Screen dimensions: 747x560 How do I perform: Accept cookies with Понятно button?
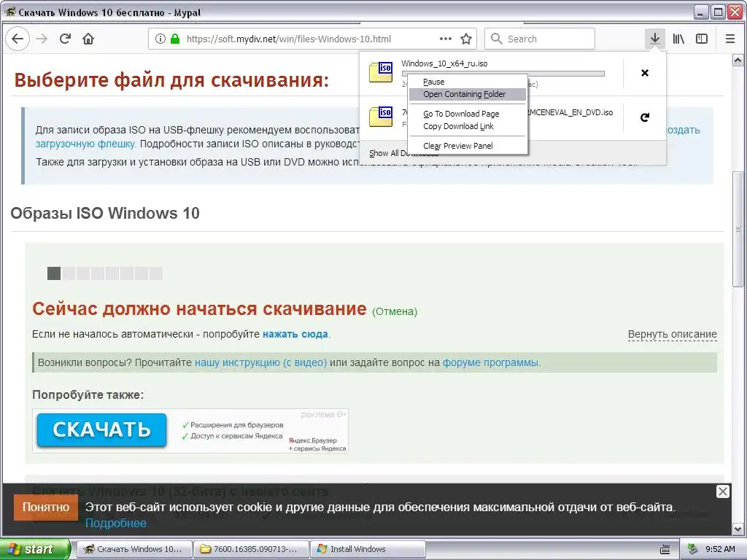click(x=46, y=507)
